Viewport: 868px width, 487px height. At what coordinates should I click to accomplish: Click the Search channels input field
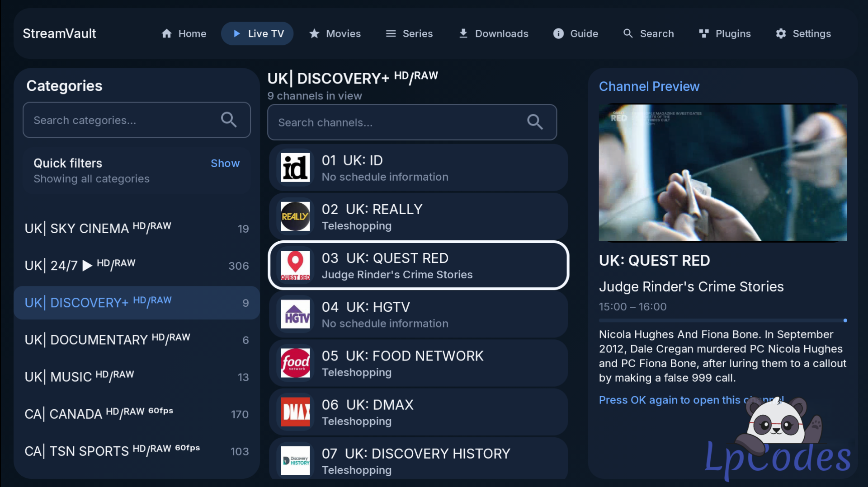click(x=412, y=122)
